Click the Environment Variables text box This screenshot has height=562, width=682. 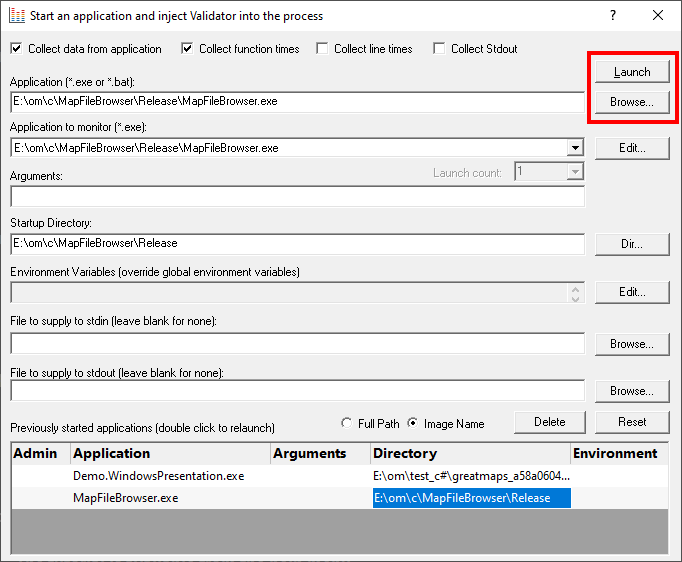290,293
